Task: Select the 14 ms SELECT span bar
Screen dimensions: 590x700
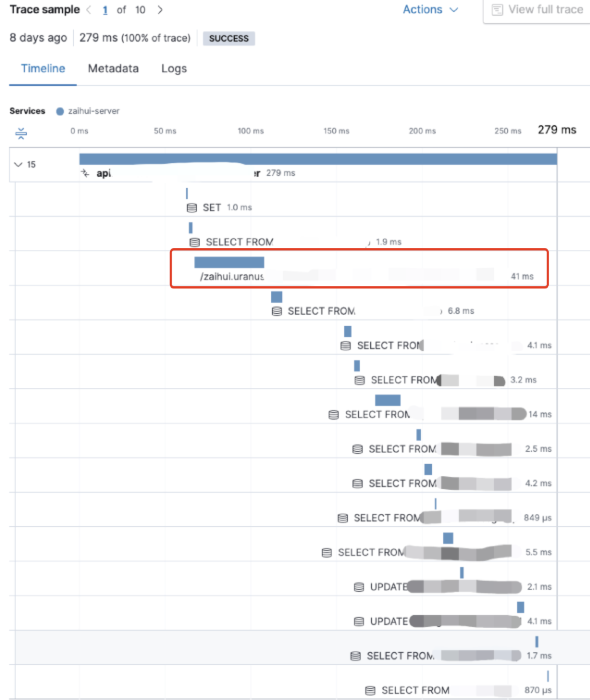Action: coord(388,400)
